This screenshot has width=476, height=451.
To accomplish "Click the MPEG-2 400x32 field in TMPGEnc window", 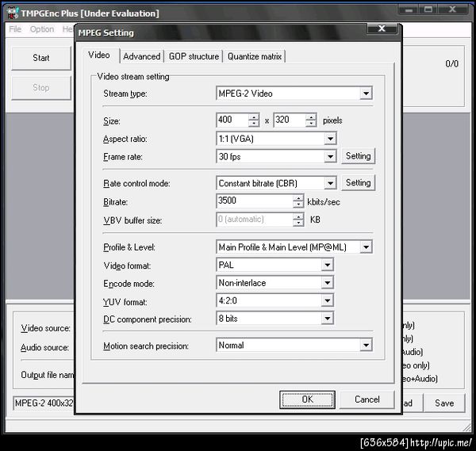I will [x=44, y=403].
